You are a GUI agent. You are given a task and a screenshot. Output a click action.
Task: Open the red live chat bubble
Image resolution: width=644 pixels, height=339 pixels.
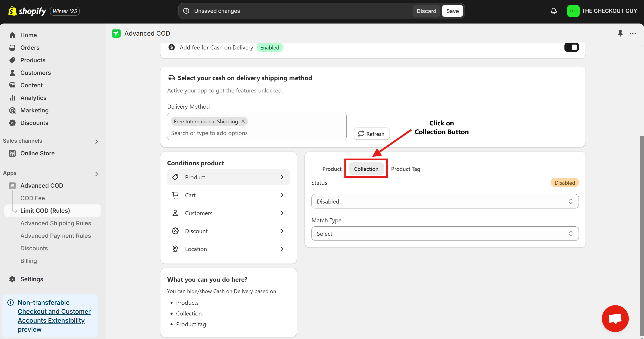[x=615, y=318]
